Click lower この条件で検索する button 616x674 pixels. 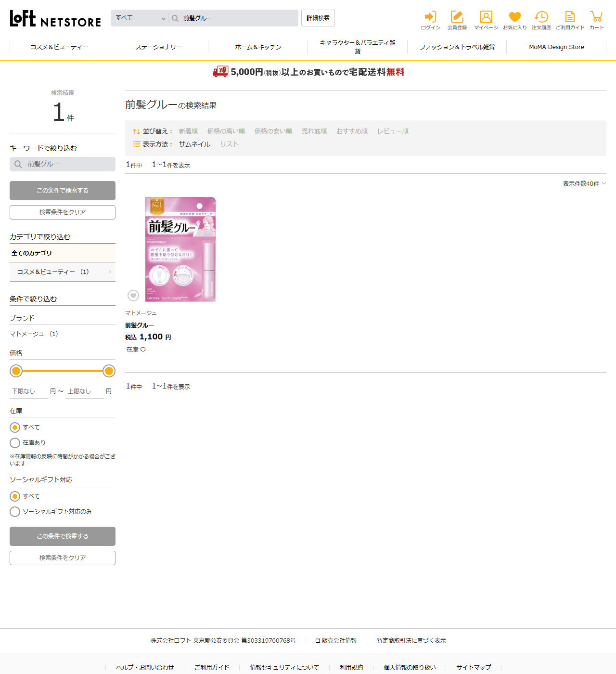tap(63, 536)
